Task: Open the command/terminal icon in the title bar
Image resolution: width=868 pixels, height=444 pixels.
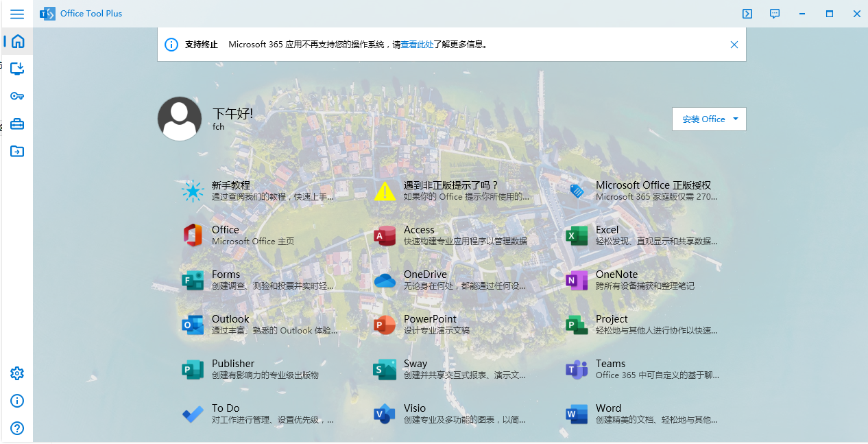Action: pos(747,14)
